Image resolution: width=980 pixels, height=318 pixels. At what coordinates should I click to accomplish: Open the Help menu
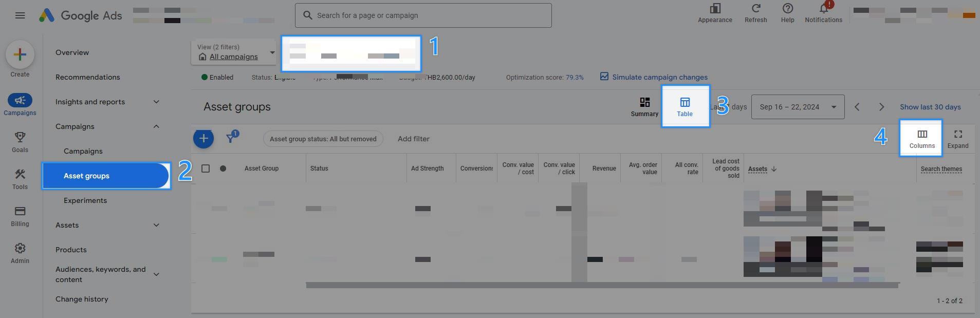click(x=787, y=13)
